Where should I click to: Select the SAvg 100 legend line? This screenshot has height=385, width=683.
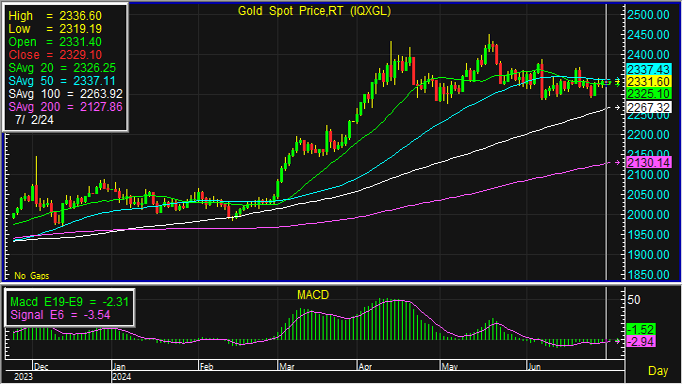pos(65,94)
